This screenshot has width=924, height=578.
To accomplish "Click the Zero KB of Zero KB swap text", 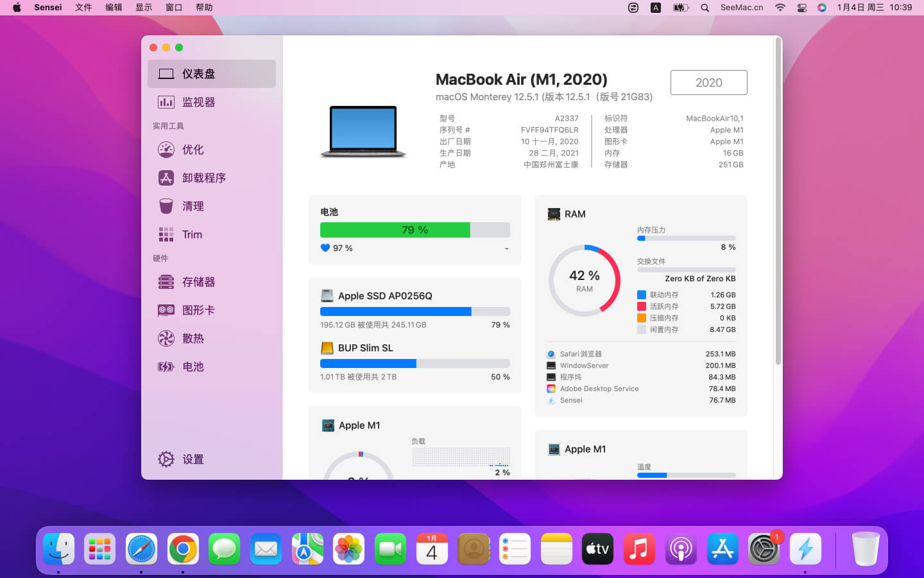I will coord(701,279).
